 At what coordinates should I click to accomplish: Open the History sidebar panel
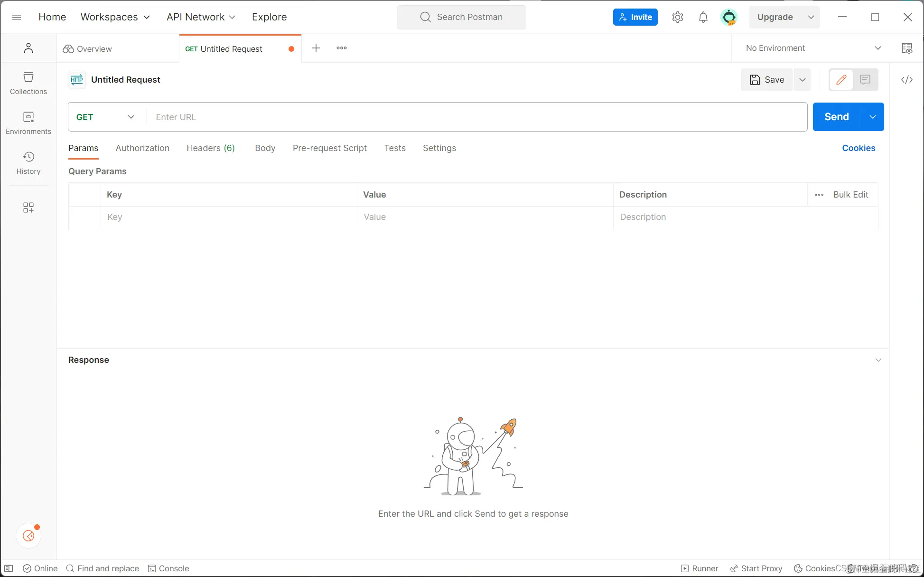pyautogui.click(x=28, y=163)
